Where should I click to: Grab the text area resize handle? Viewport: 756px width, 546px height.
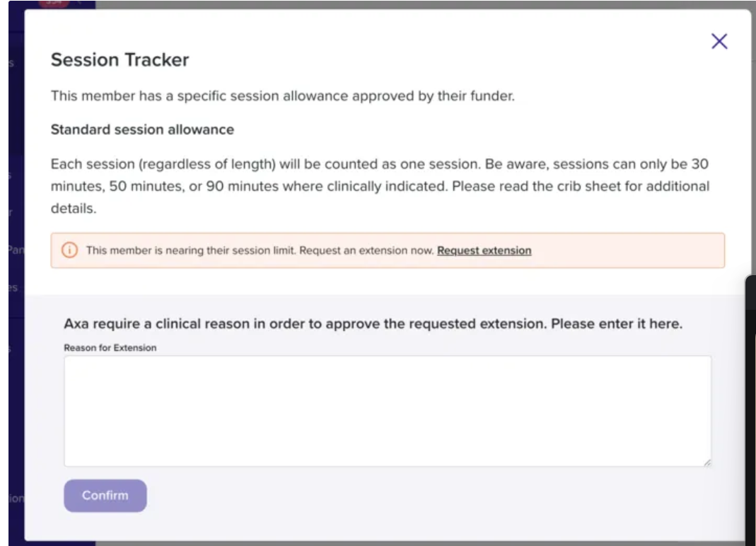[x=706, y=462]
